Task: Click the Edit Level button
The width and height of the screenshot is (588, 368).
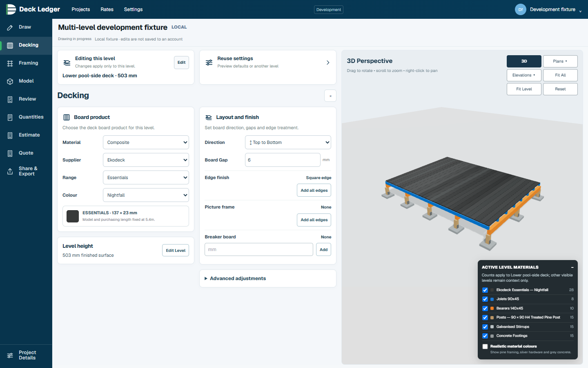Action: pyautogui.click(x=176, y=250)
